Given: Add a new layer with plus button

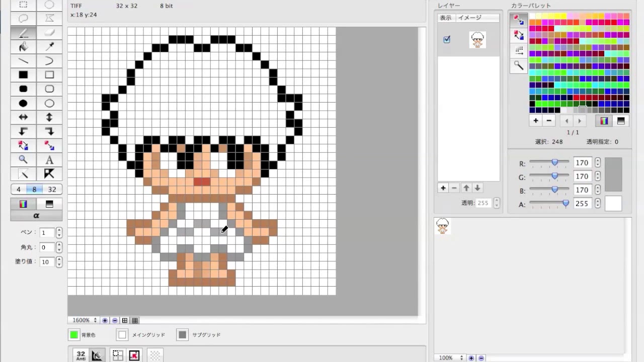Looking at the screenshot, I should (x=443, y=188).
